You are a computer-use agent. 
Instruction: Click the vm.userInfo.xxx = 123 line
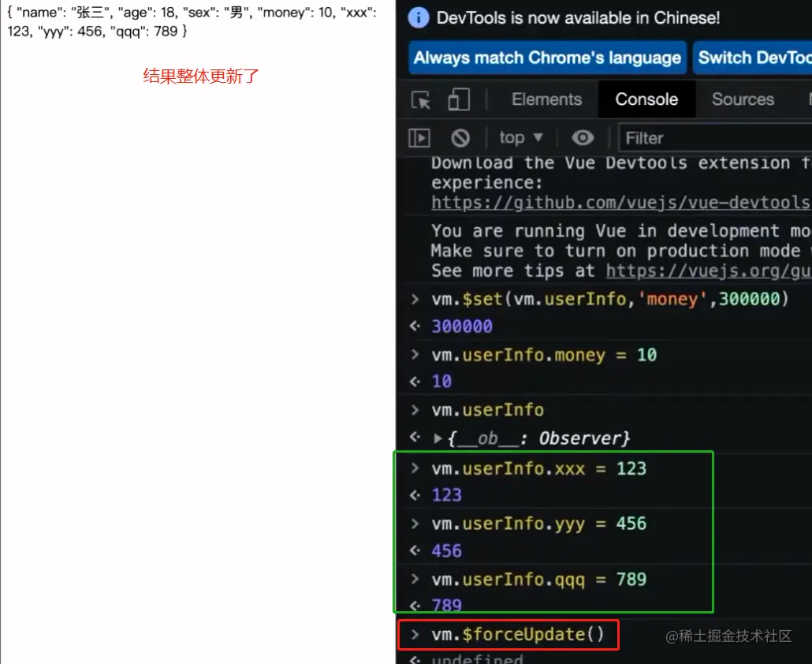[x=538, y=468]
